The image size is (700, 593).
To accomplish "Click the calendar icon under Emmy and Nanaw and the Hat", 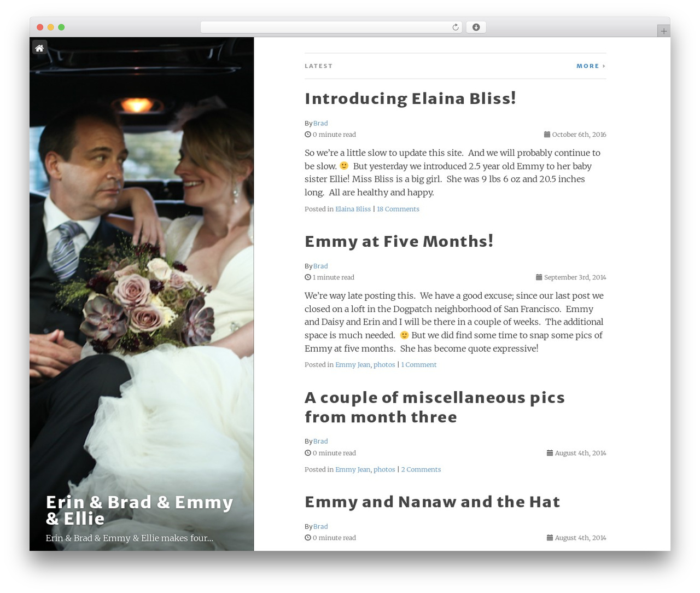I will point(550,538).
